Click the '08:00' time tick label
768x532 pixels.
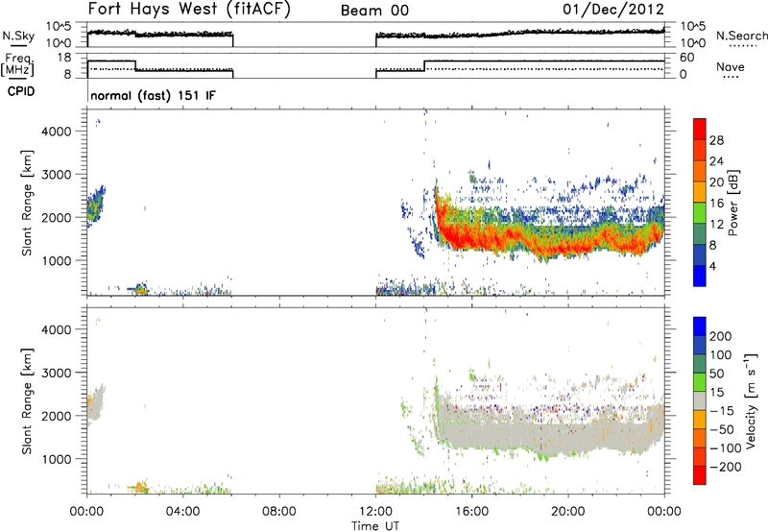tap(279, 512)
